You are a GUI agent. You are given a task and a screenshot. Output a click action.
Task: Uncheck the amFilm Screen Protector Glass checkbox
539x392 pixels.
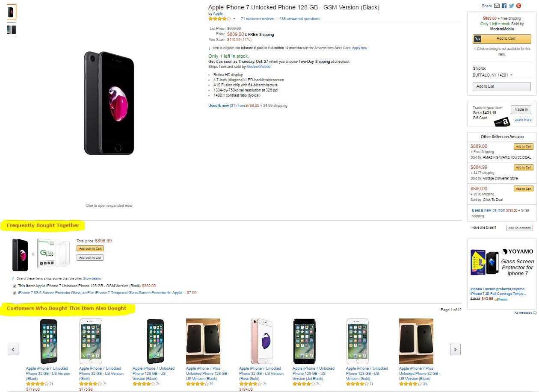tap(15, 293)
